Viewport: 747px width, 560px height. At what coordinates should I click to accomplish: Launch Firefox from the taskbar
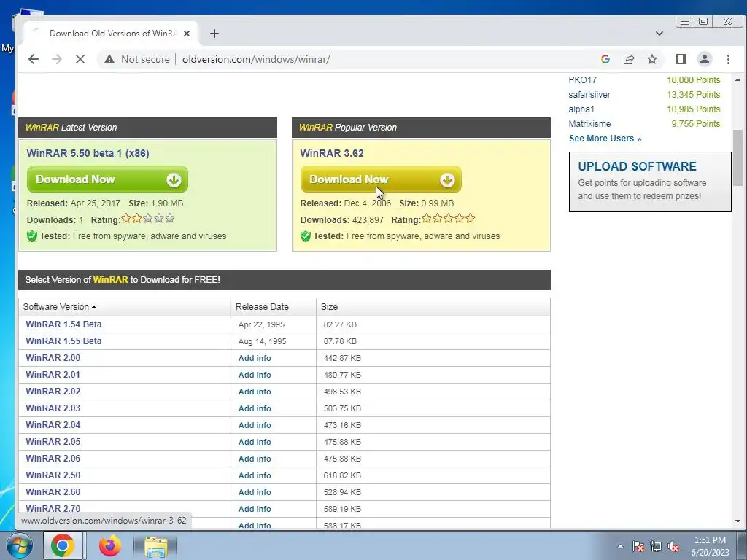point(109,545)
